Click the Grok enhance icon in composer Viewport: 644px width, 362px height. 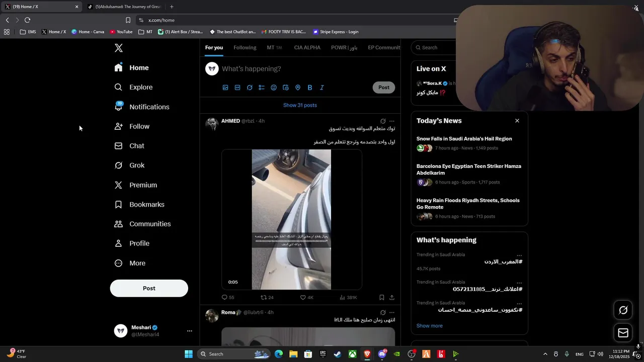pyautogui.click(x=250, y=87)
